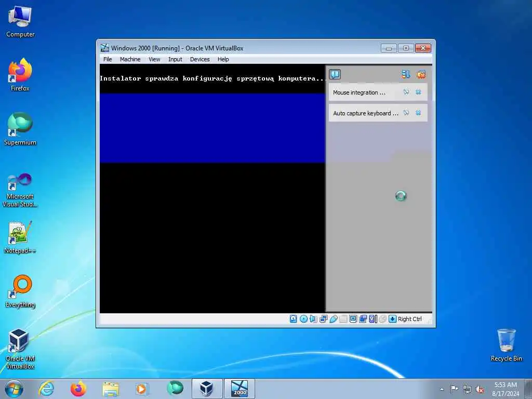Select the Everything desktop shortcut
Viewport: 532px width, 399px height.
tap(20, 291)
